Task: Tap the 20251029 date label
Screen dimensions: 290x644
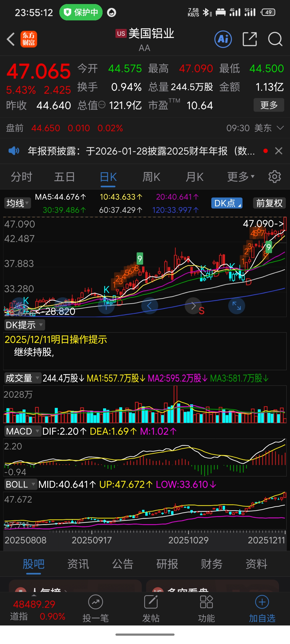Action: [x=188, y=540]
